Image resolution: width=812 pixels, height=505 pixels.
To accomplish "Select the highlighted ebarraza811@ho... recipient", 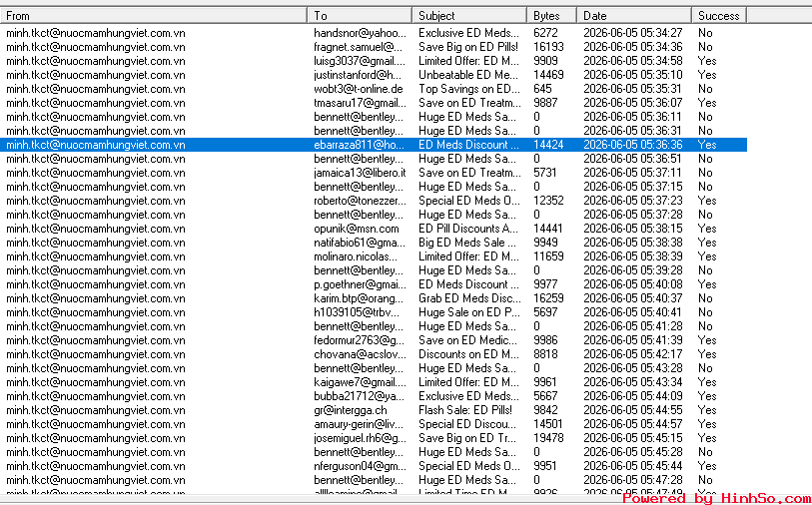I will click(x=360, y=145).
